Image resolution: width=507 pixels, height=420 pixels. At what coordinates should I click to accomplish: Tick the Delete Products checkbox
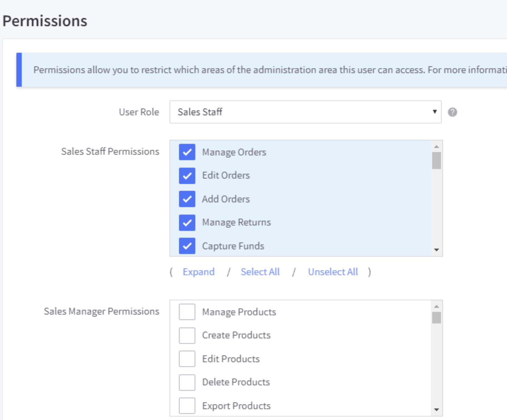point(187,382)
